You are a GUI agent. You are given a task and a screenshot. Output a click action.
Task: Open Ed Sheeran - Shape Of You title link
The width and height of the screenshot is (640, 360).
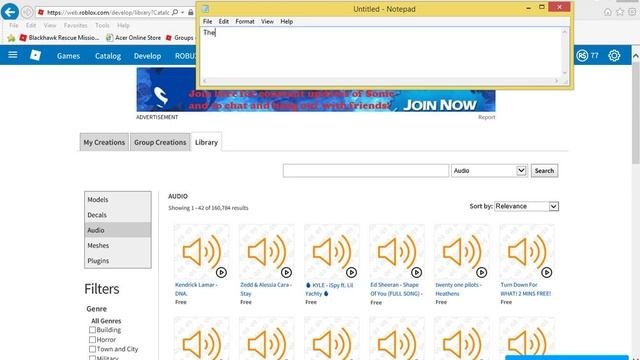click(396, 289)
